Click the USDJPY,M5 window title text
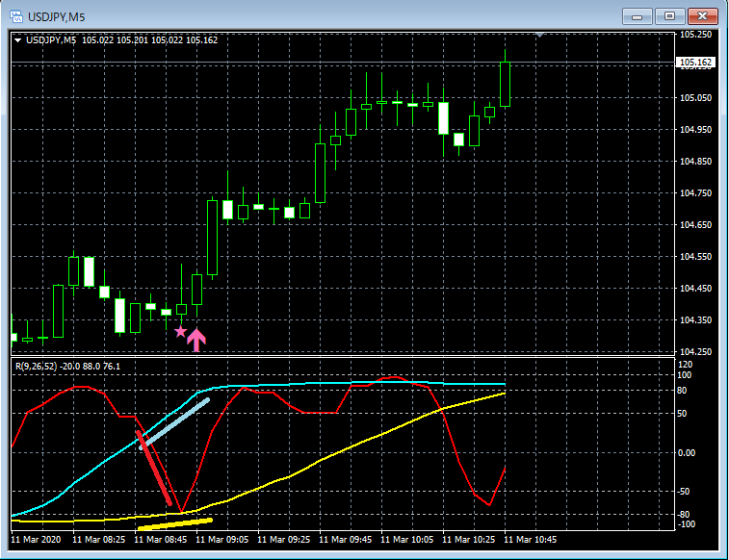The image size is (729, 560). (56, 17)
